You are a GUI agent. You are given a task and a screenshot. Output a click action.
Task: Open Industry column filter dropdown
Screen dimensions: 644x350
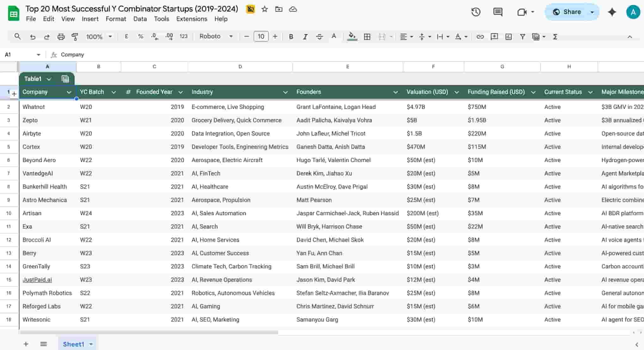pyautogui.click(x=285, y=92)
